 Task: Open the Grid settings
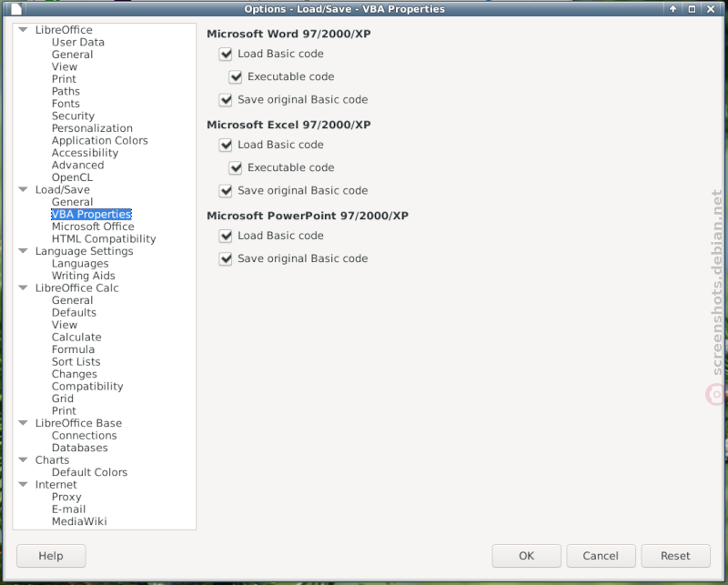coord(63,398)
